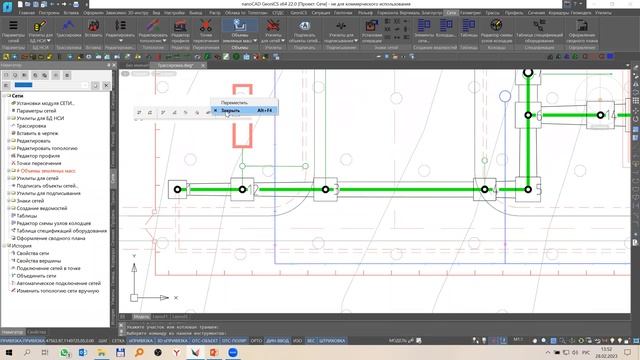Viewport: 640px width, 360px height.
Task: Switch to Рельеф ribbon tab
Action: [365, 13]
